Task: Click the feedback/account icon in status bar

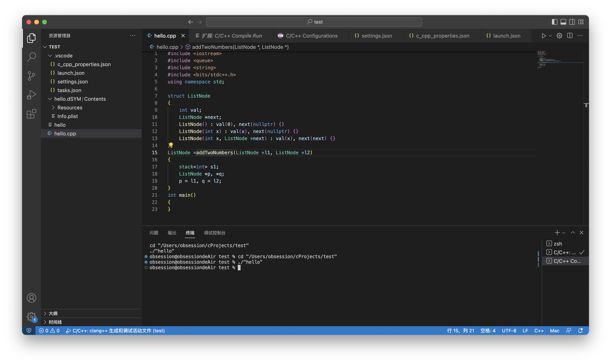Action: coord(568,331)
